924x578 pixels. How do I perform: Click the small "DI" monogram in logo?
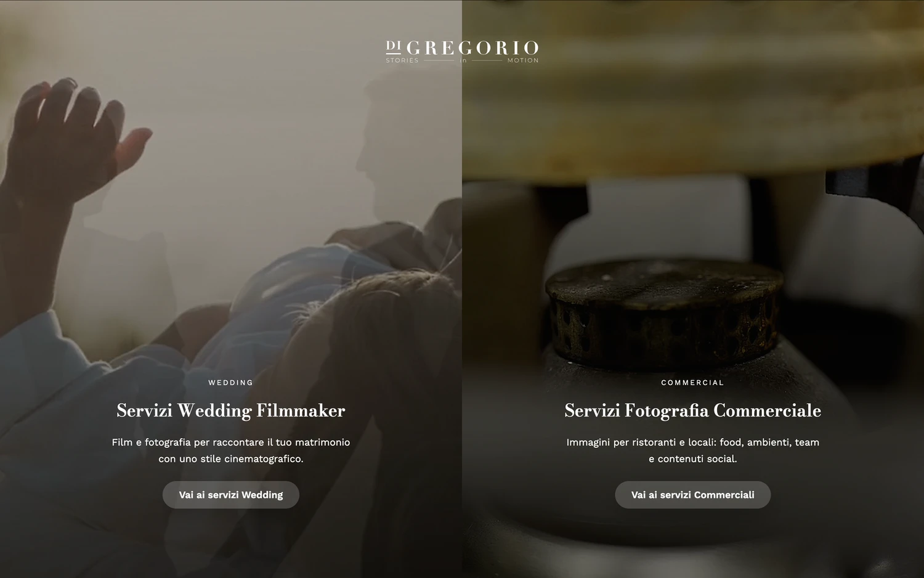tap(393, 46)
